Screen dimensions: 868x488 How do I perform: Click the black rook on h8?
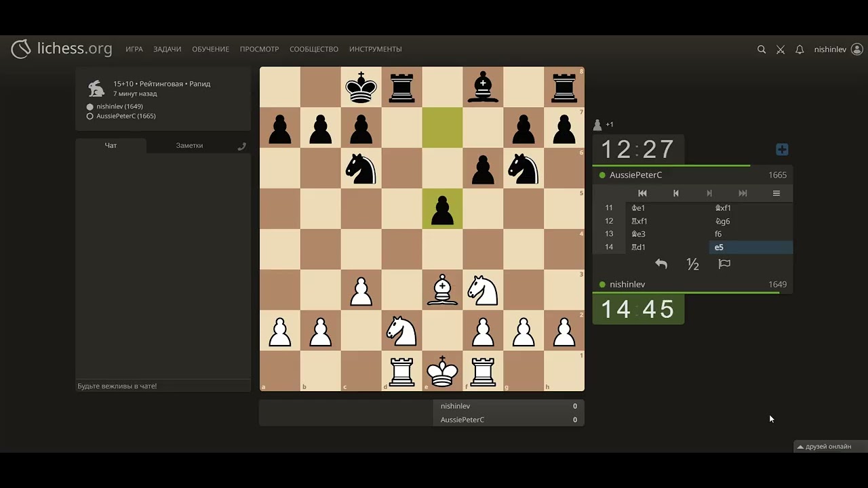pos(564,87)
